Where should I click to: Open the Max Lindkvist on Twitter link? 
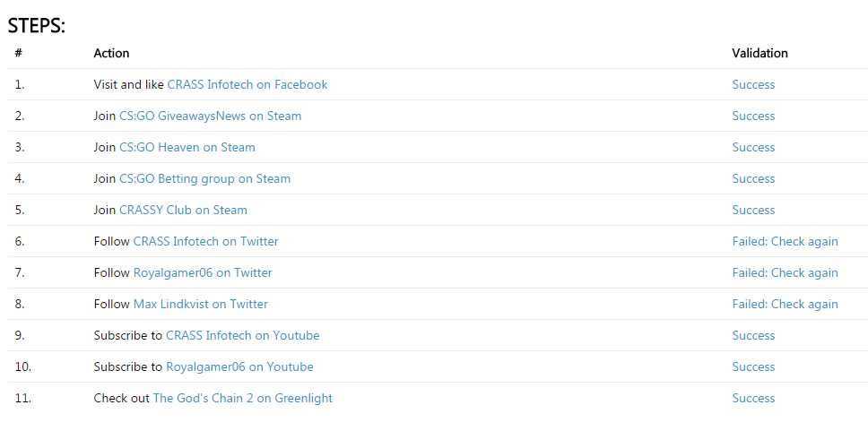(201, 305)
